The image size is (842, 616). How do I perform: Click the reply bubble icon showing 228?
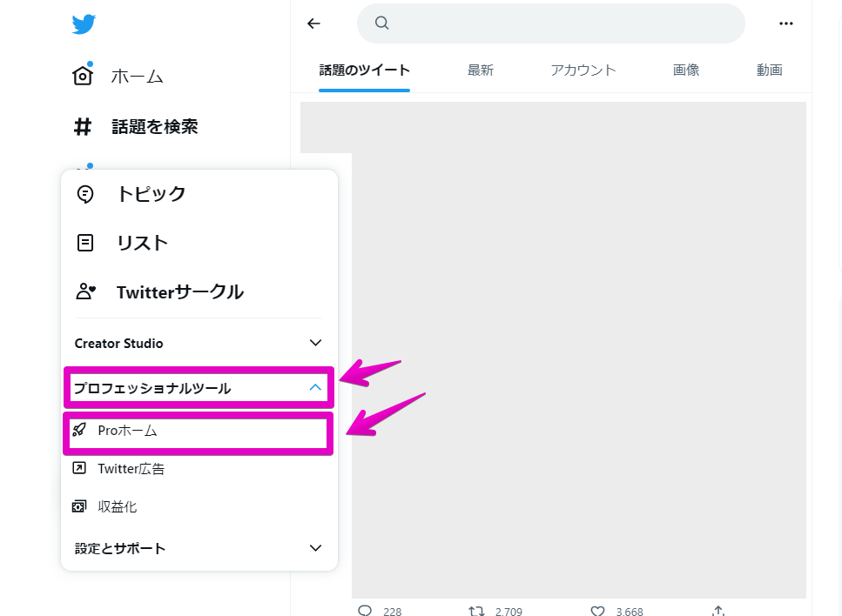(365, 611)
